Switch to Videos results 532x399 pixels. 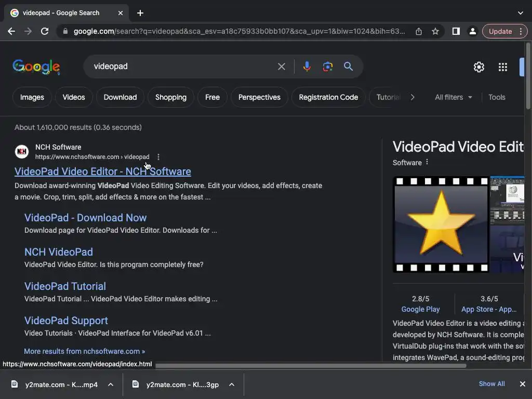(74, 97)
